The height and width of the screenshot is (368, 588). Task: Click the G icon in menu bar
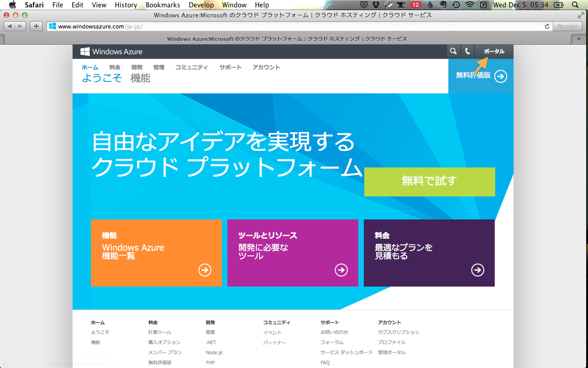click(x=483, y=5)
